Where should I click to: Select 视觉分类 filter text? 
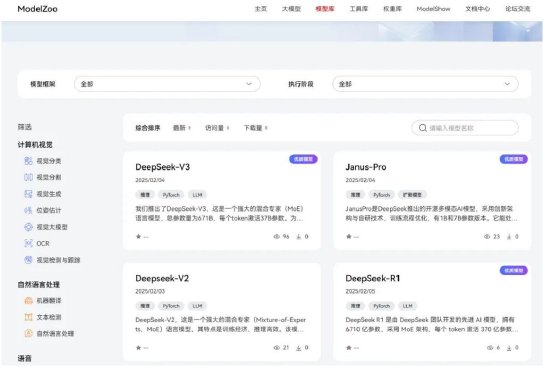tap(49, 161)
